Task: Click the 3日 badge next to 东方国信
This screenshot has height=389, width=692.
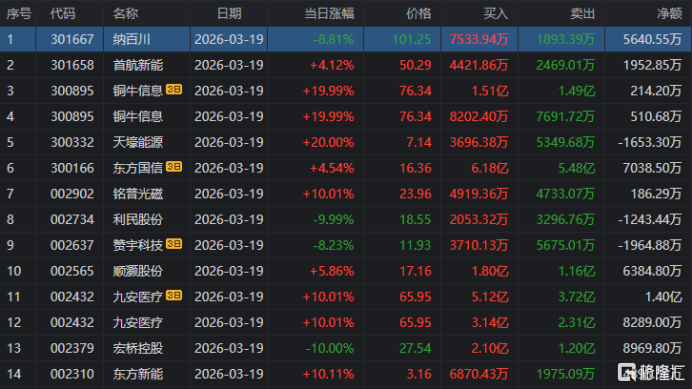Action: [x=174, y=167]
